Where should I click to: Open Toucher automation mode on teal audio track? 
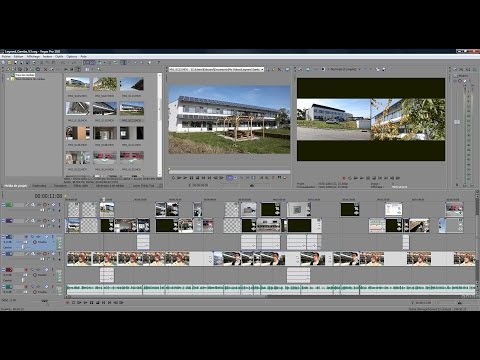[42, 292]
